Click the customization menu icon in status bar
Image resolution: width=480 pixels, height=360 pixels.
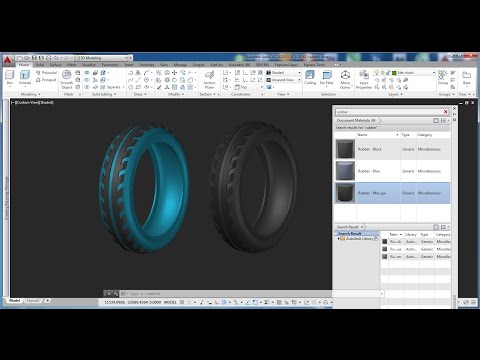pyautogui.click(x=474, y=302)
